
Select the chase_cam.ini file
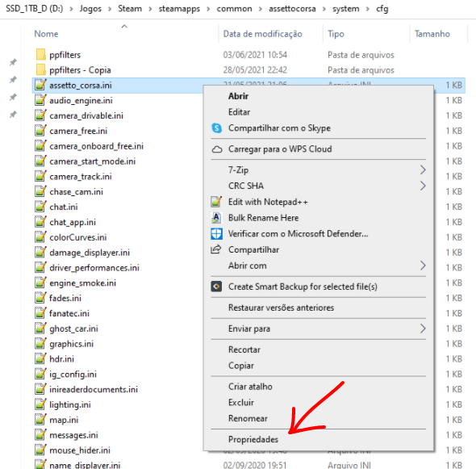click(x=76, y=191)
